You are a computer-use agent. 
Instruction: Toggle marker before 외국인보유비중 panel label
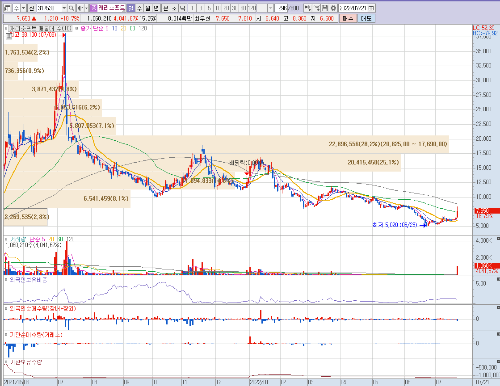point(6,279)
